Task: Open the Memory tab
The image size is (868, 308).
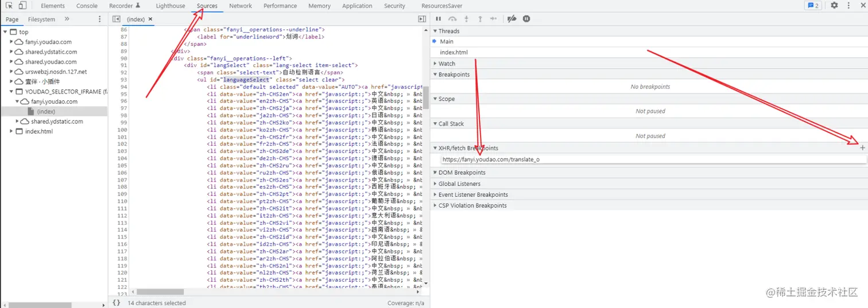Action: pos(319,6)
